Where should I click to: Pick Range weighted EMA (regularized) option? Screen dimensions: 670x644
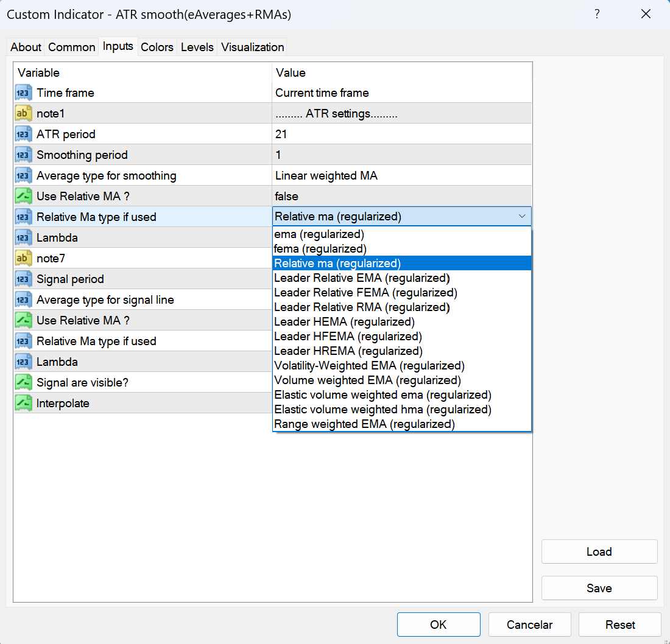364,424
